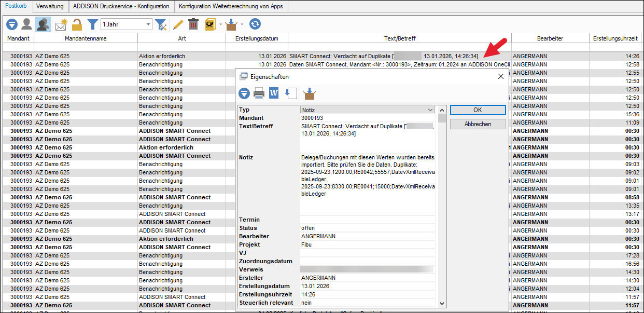
Task: Click the trash bin delete icon
Action: tap(193, 24)
